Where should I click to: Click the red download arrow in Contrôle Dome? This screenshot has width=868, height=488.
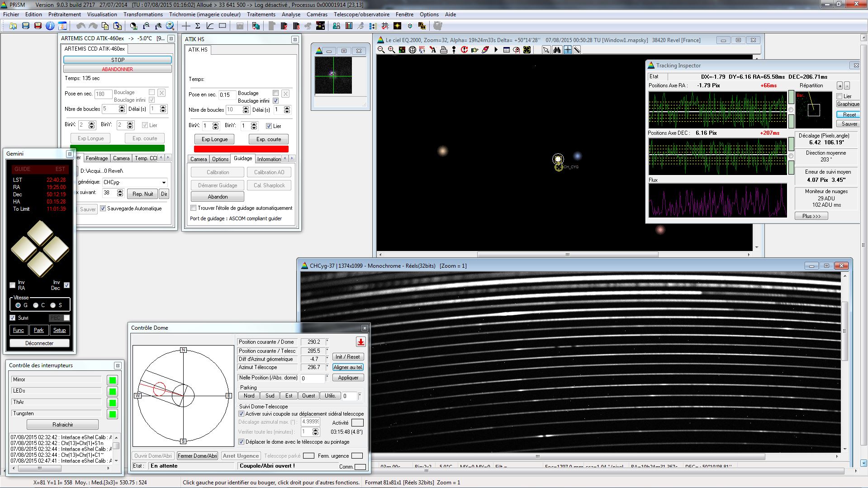[x=360, y=342]
